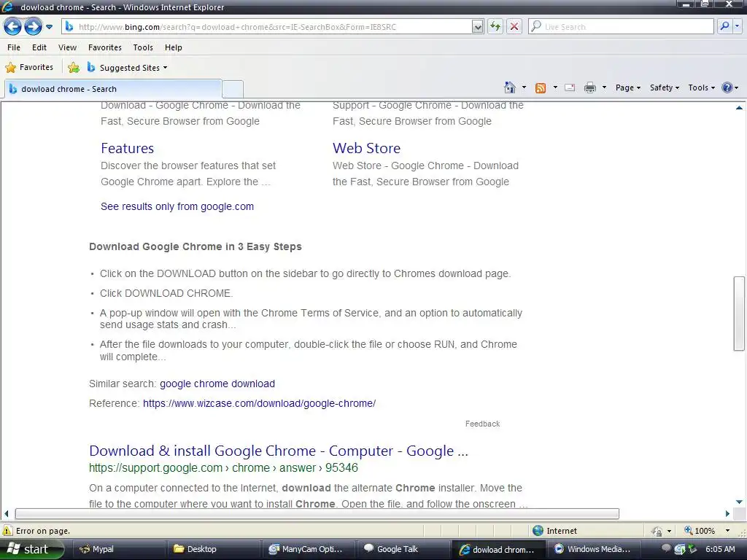Open the Tools command bar menu
This screenshot has width=747, height=560.
click(x=701, y=87)
